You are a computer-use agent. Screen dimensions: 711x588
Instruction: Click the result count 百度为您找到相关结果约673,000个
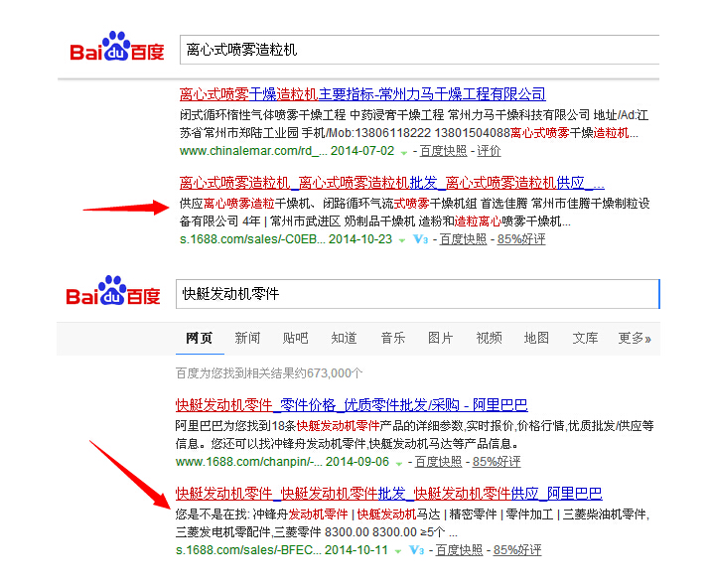click(269, 373)
